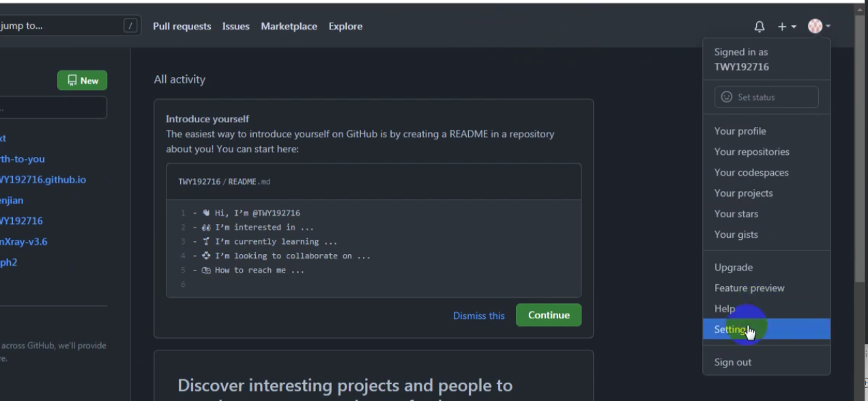The width and height of the screenshot is (868, 401).
Task: Click the All activity heading
Action: [179, 79]
